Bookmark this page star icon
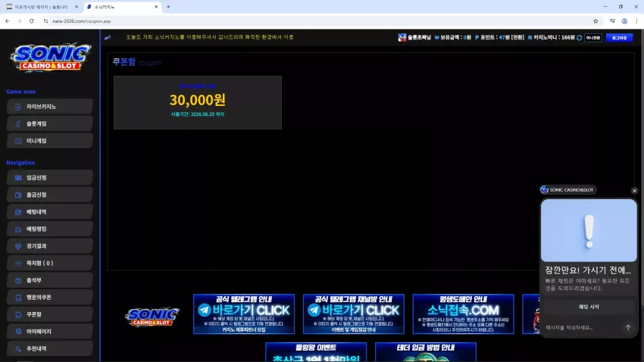Screen dimensions: 644x362 pos(596,21)
